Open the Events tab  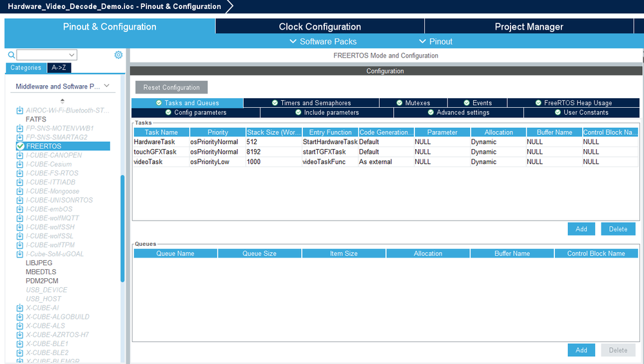(x=478, y=103)
